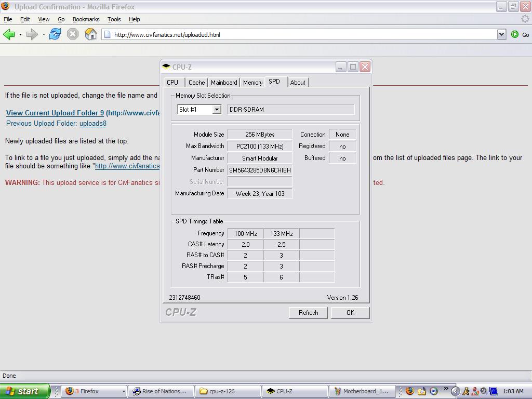Screen dimensions: 532x399
Task: Open View Current Upload Folder 9 link
Action: pyautogui.click(x=55, y=113)
